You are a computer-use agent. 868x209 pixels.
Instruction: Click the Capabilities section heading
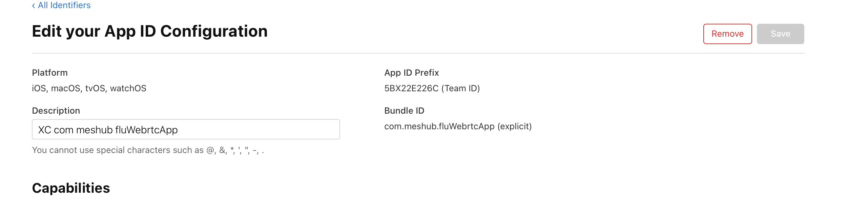point(71,188)
